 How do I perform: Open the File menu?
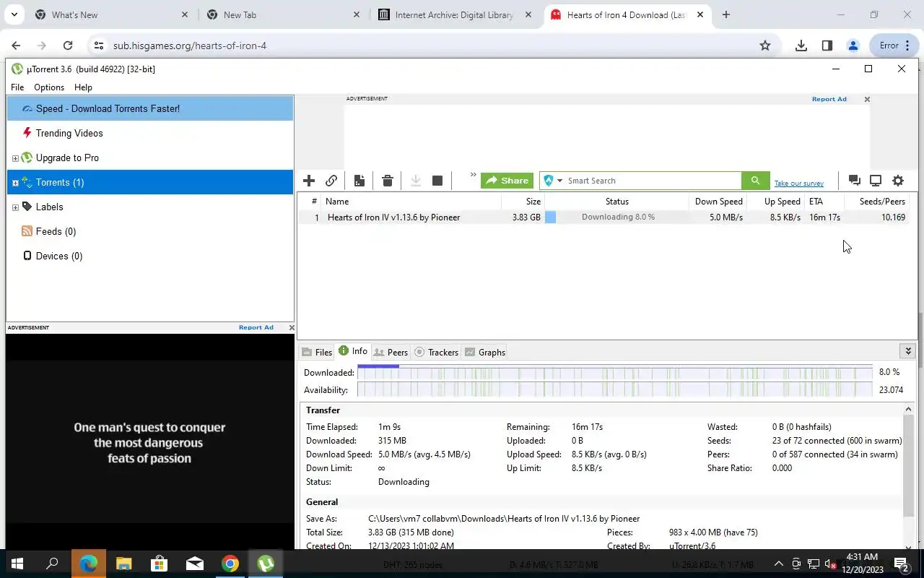[x=17, y=87]
